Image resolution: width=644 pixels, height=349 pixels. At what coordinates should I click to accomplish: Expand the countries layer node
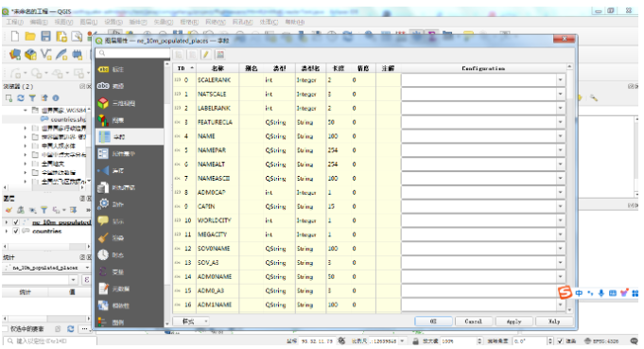tap(7, 231)
